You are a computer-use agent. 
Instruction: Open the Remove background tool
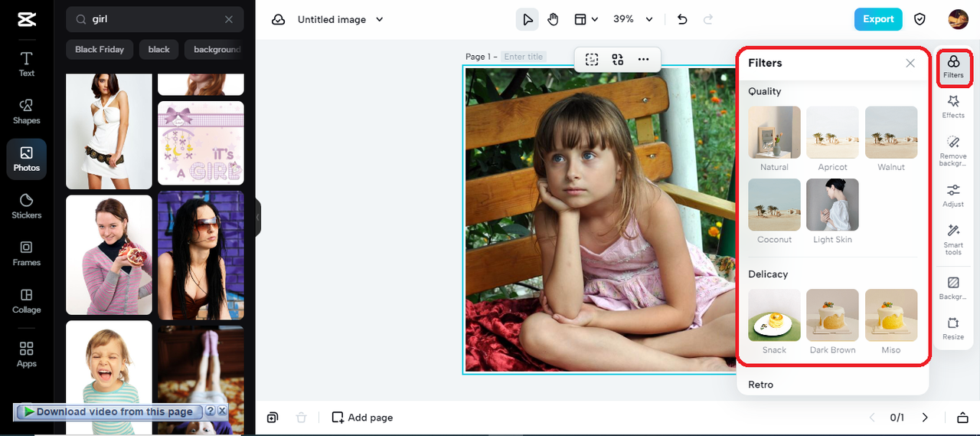click(x=953, y=152)
